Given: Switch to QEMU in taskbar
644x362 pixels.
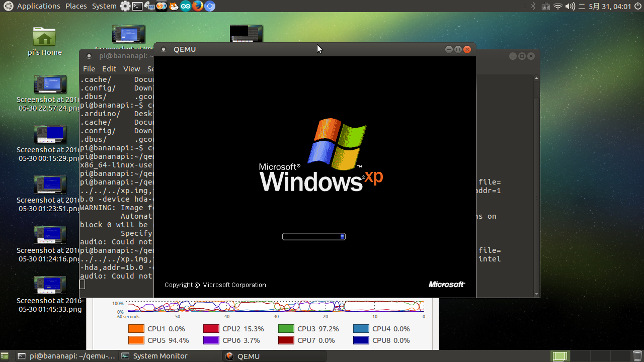Looking at the screenshot, I should tap(274, 356).
